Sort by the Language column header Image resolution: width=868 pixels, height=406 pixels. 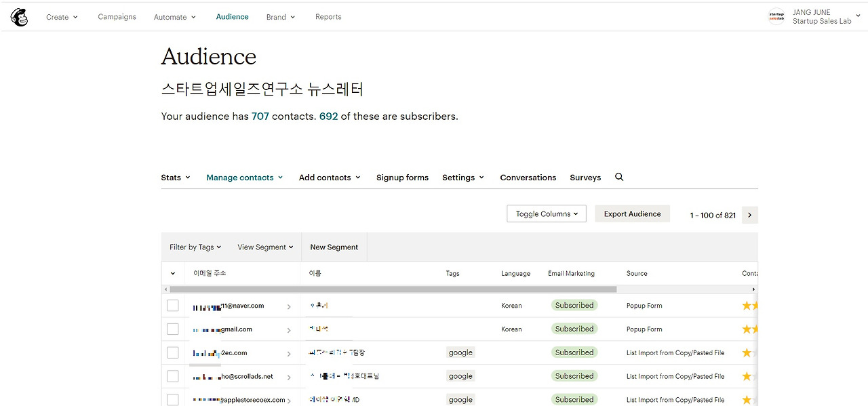pos(515,274)
